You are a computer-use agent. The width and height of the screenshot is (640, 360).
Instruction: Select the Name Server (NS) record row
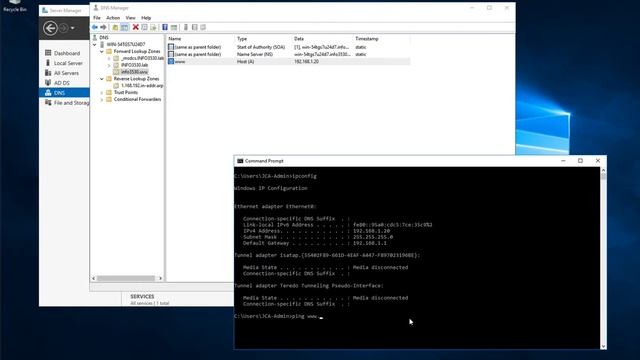288,54
